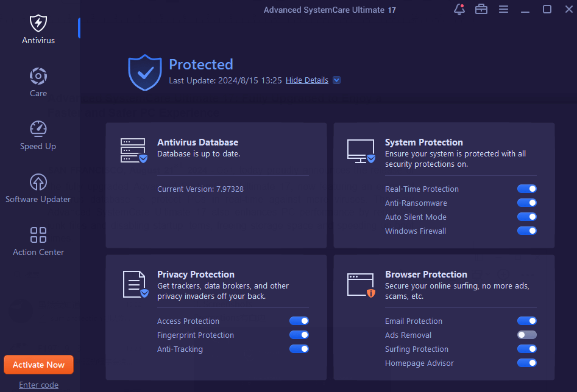Click the Ads Removal label
The height and width of the screenshot is (392, 577).
pyautogui.click(x=408, y=335)
